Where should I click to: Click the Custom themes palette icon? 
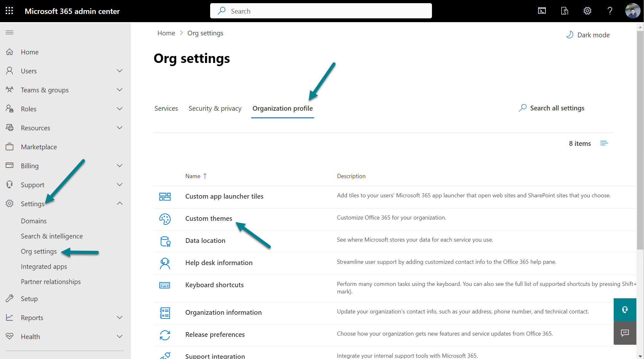(165, 219)
